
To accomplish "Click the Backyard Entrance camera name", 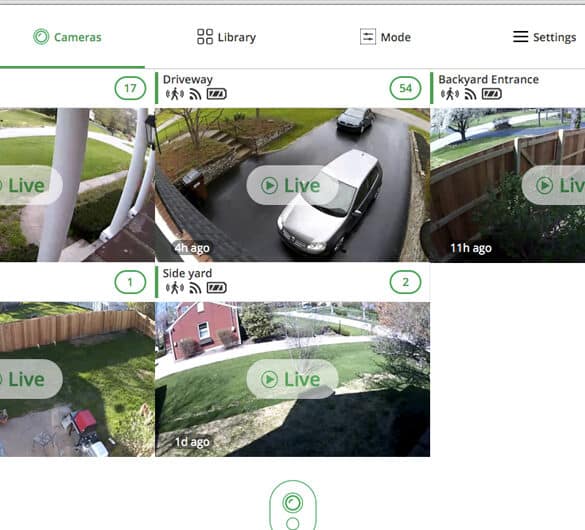I will tap(488, 79).
